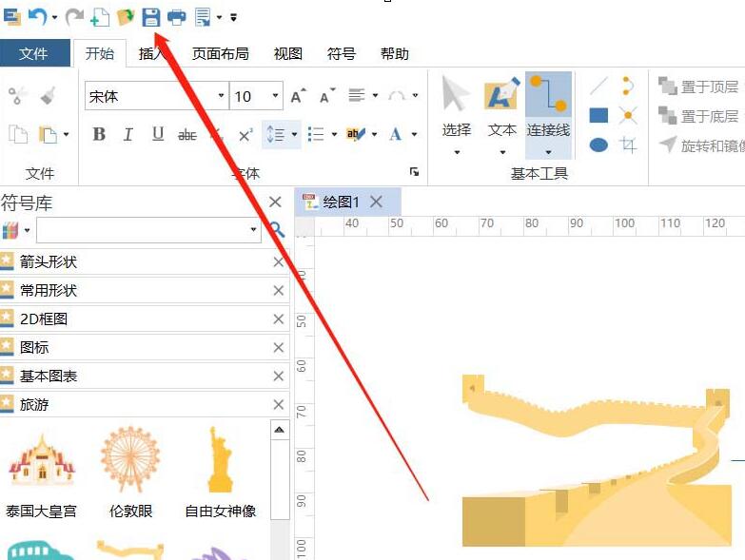Decrease font size with the smaller A icon
The height and width of the screenshot is (560, 745).
click(327, 96)
